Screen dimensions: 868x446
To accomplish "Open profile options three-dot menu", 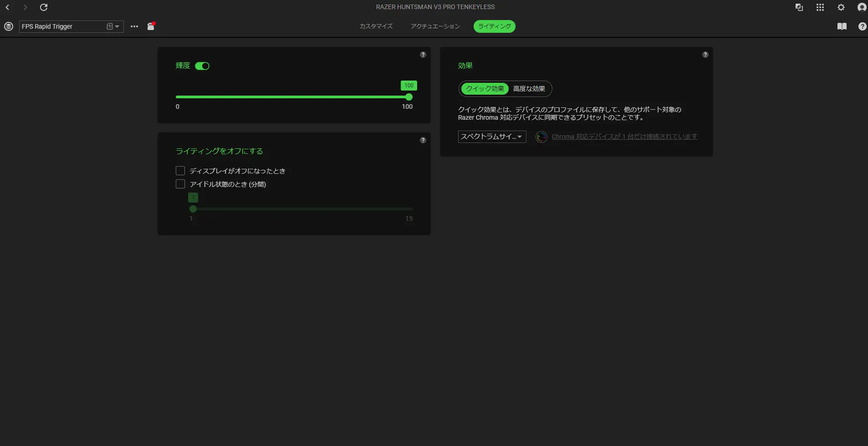I will coord(134,26).
